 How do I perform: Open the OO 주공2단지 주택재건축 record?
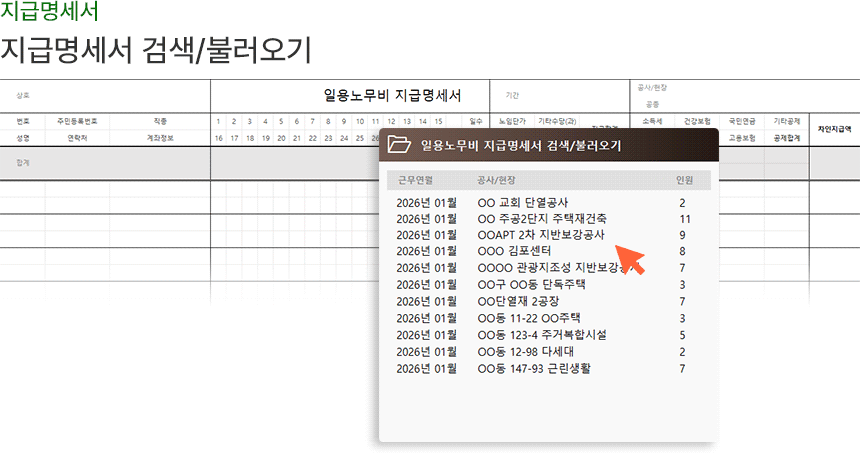542,219
